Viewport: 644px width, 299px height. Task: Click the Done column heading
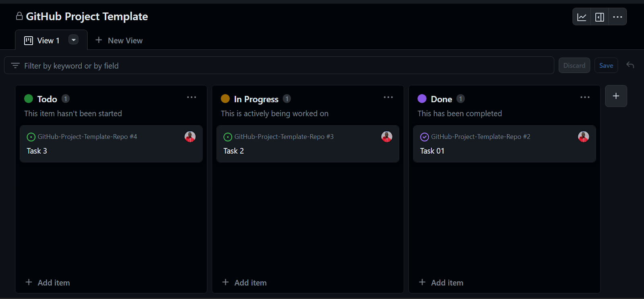point(442,99)
